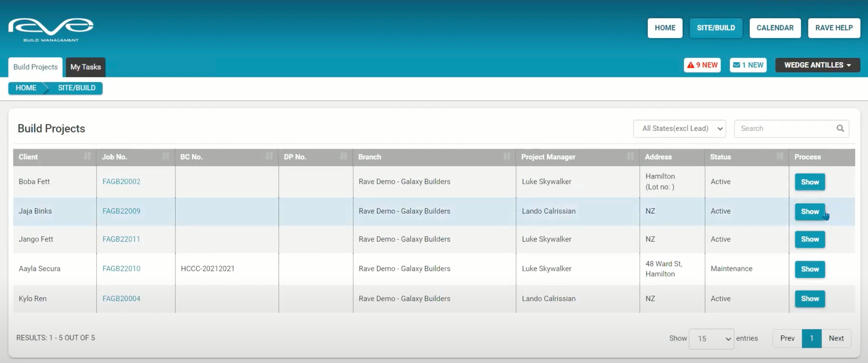Image resolution: width=868 pixels, height=363 pixels.
Task: Open the 9 NEW alerts notification
Action: coord(702,65)
